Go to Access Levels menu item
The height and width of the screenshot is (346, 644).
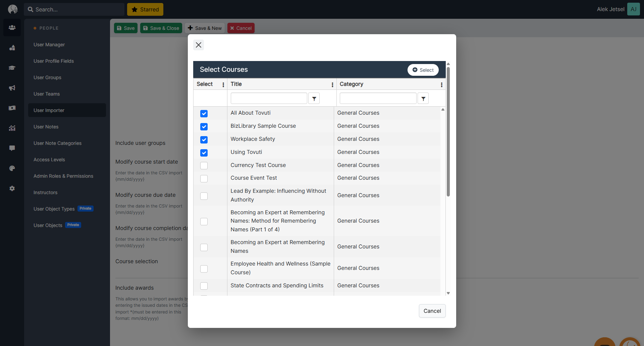[x=49, y=160]
